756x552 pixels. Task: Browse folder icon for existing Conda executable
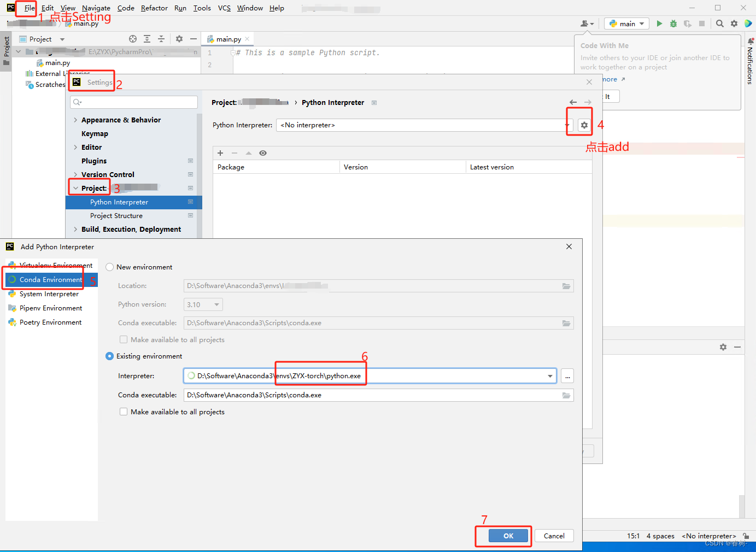click(566, 395)
